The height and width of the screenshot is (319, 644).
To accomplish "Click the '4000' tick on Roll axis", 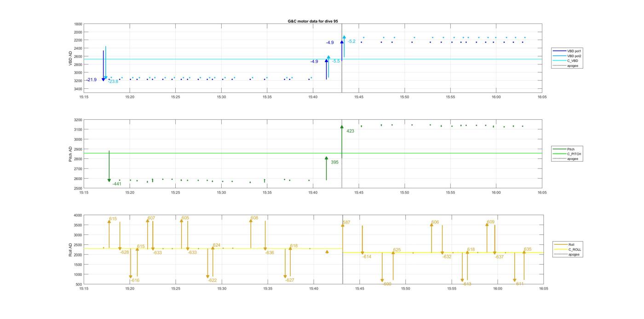I will [x=78, y=215].
